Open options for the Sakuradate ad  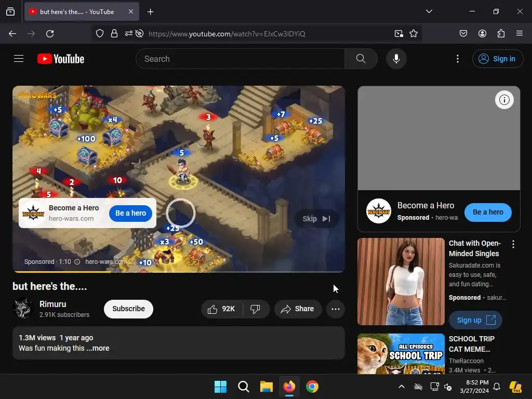513,244
